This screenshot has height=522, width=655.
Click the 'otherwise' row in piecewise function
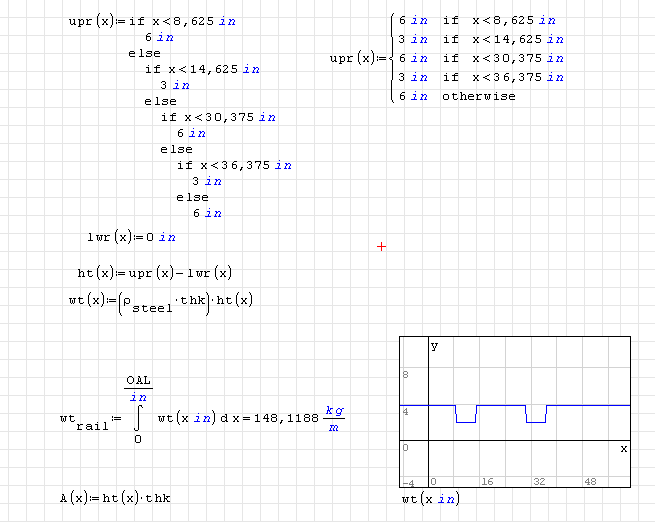pos(478,96)
